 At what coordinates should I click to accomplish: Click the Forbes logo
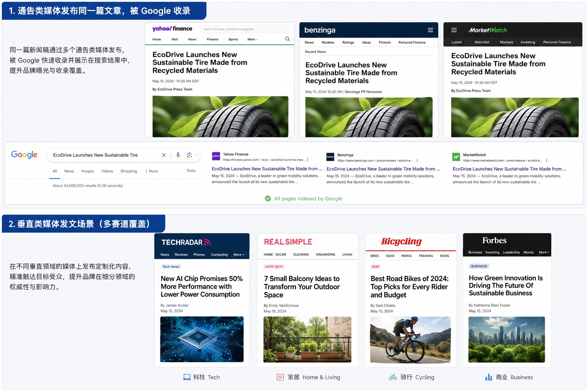coord(494,240)
